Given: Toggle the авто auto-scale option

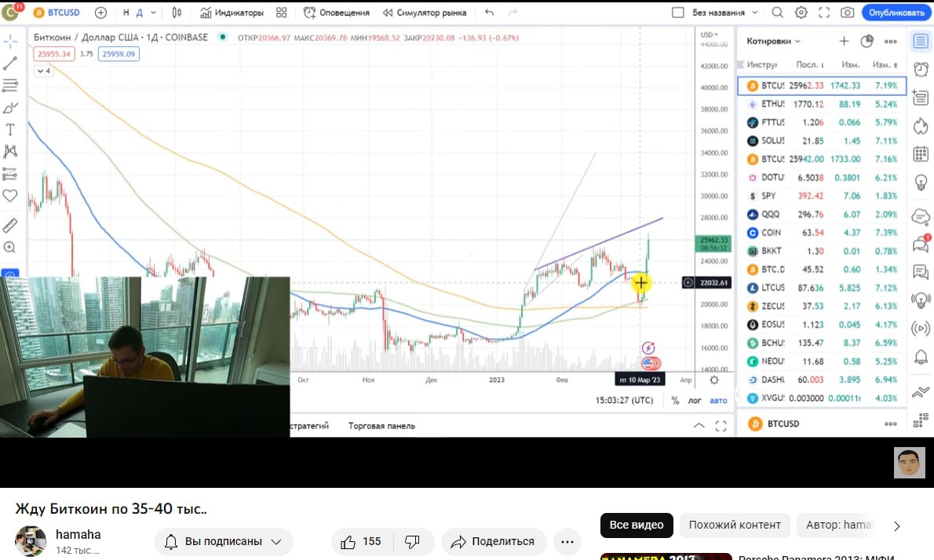Looking at the screenshot, I should coord(718,401).
